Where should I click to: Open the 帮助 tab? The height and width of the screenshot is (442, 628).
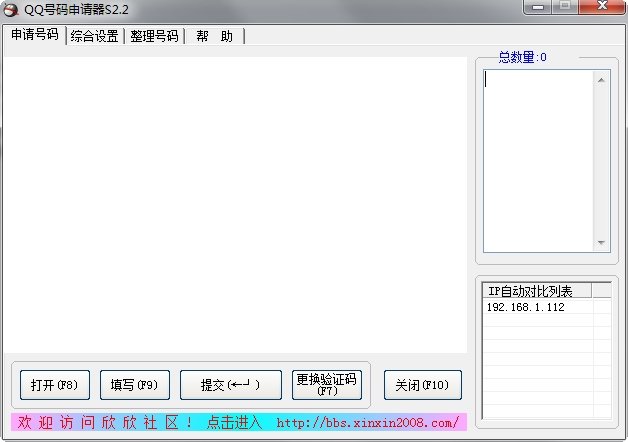tap(214, 36)
